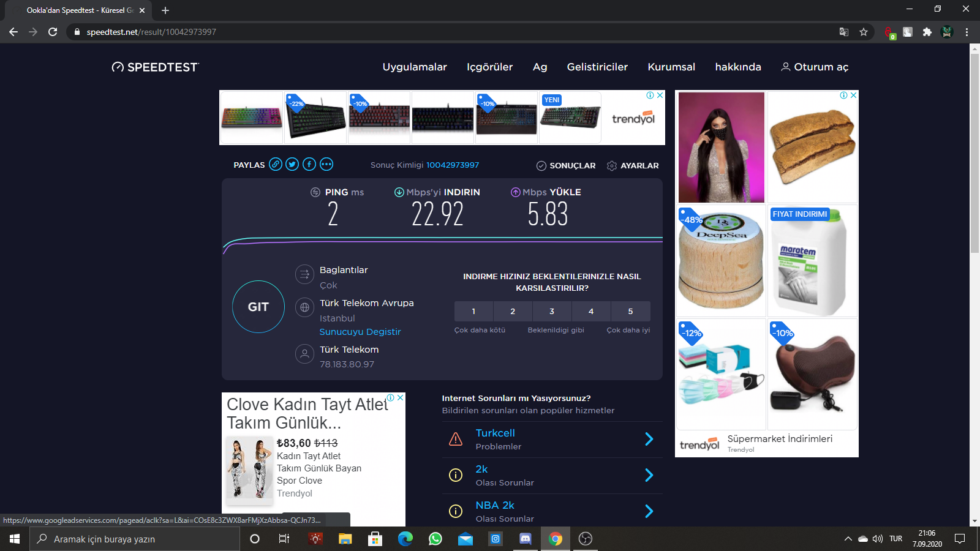Click the user icon next to Türk Telekom
980x551 pixels.
click(304, 354)
